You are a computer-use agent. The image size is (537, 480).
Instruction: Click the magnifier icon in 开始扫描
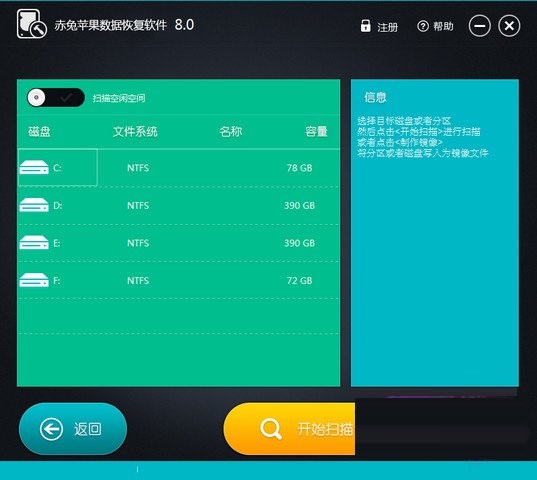tap(271, 429)
